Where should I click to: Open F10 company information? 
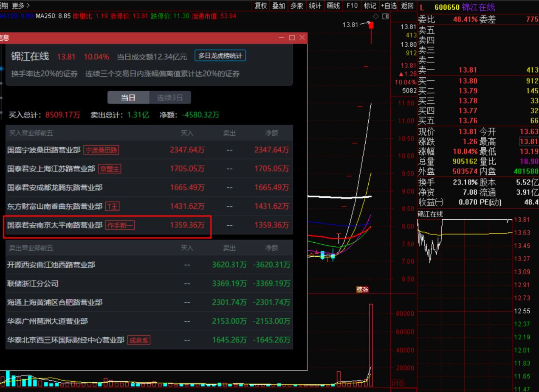[352, 6]
